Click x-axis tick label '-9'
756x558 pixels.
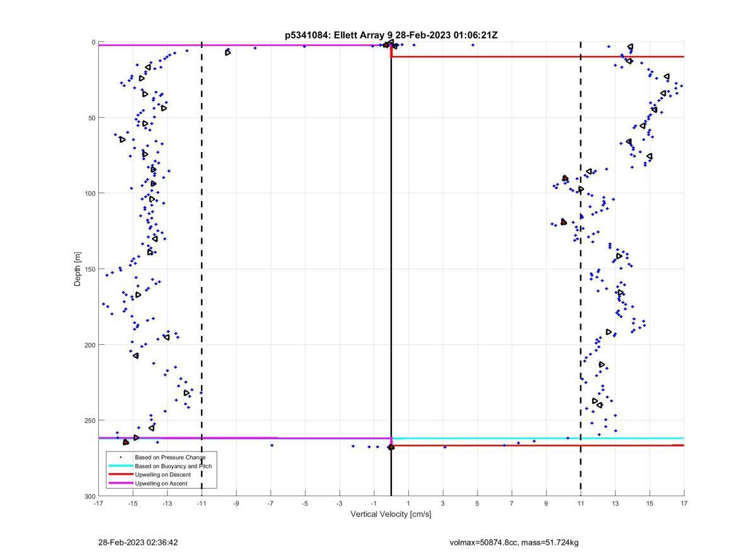pyautogui.click(x=236, y=503)
